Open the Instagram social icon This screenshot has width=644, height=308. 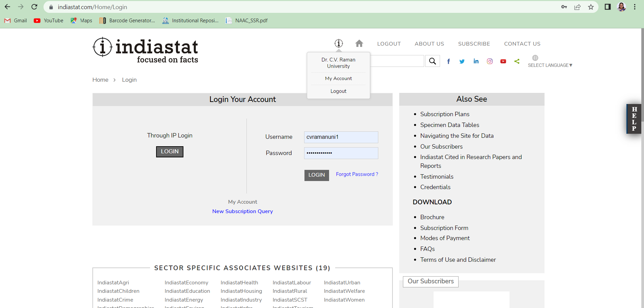click(x=490, y=61)
